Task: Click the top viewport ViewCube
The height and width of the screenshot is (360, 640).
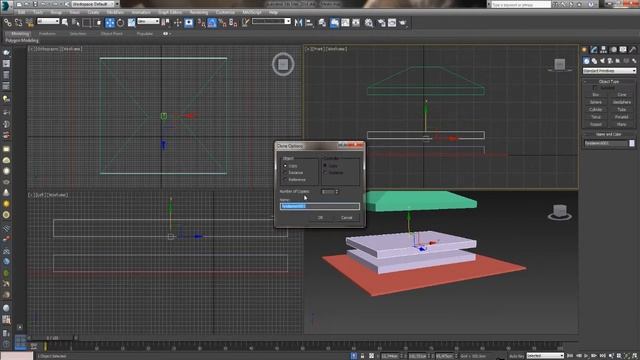Action: pyautogui.click(x=283, y=64)
